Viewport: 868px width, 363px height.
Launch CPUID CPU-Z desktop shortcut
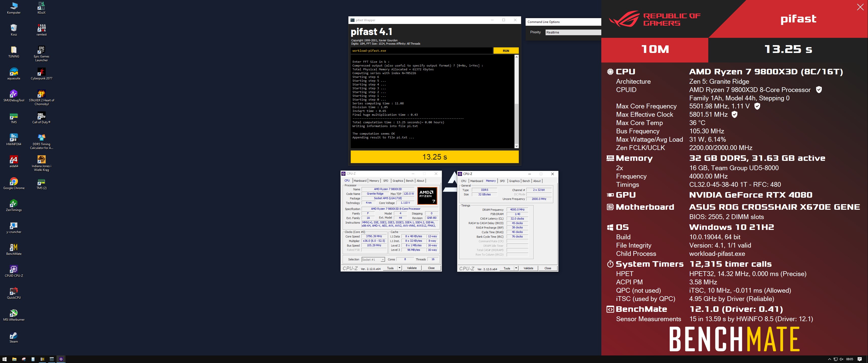click(13, 271)
